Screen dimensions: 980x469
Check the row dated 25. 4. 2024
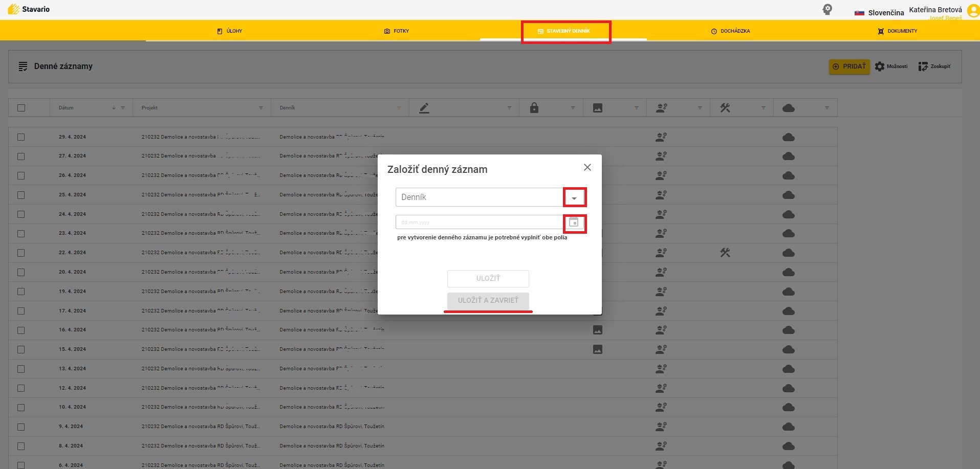point(21,195)
